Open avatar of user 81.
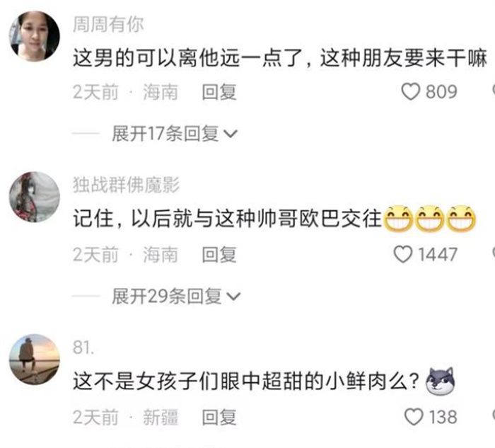This screenshot has width=495, height=448. pos(35,360)
